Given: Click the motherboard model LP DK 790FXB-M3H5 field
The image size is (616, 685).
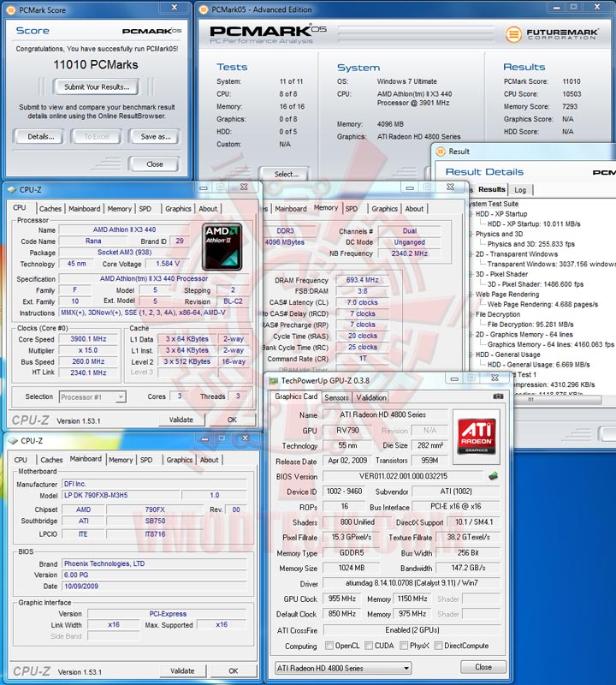Looking at the screenshot, I should (121, 496).
